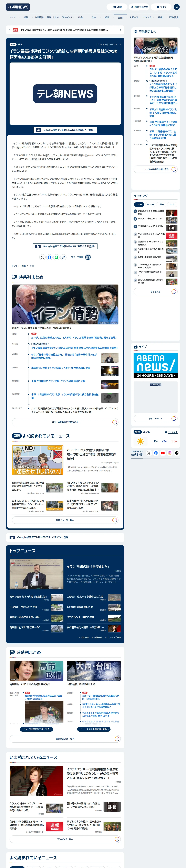Open top news item 土砂崩れ 住宅から心肺停止の女性
Image resolution: width=186 pixels, height=868 pixels.
tap(85, 597)
